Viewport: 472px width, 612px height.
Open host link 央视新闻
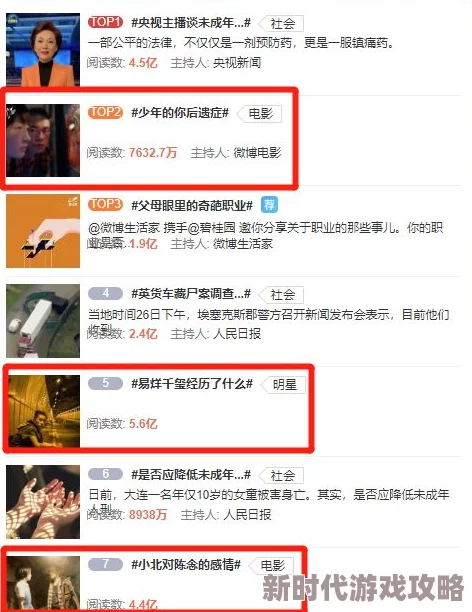(x=237, y=62)
